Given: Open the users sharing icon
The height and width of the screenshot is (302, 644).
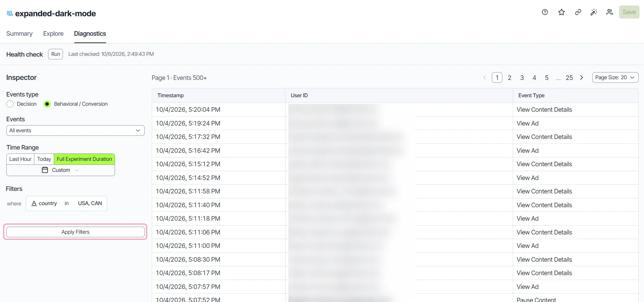Looking at the screenshot, I should pos(609,12).
